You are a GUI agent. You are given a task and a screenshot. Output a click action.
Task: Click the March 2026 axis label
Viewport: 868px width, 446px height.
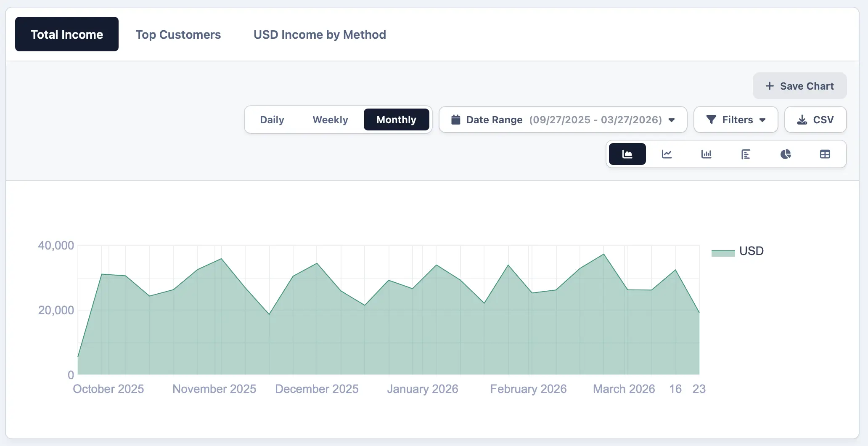point(624,389)
